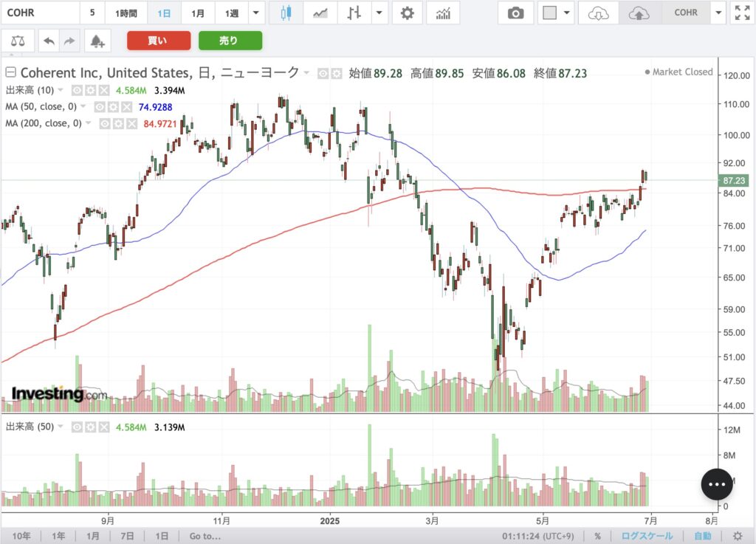Viewport: 756px width, 544px height.
Task: Open the 出来高 (10) legend dropdown arrow
Action: click(x=61, y=90)
